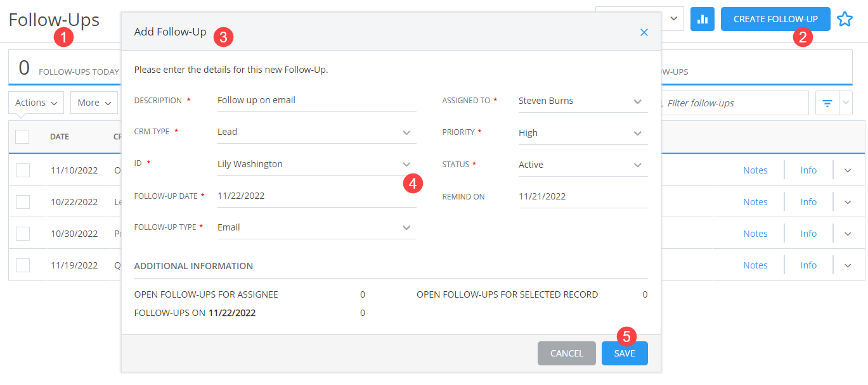Click the bar chart analytics icon
The width and height of the screenshot is (868, 385).
pos(702,19)
